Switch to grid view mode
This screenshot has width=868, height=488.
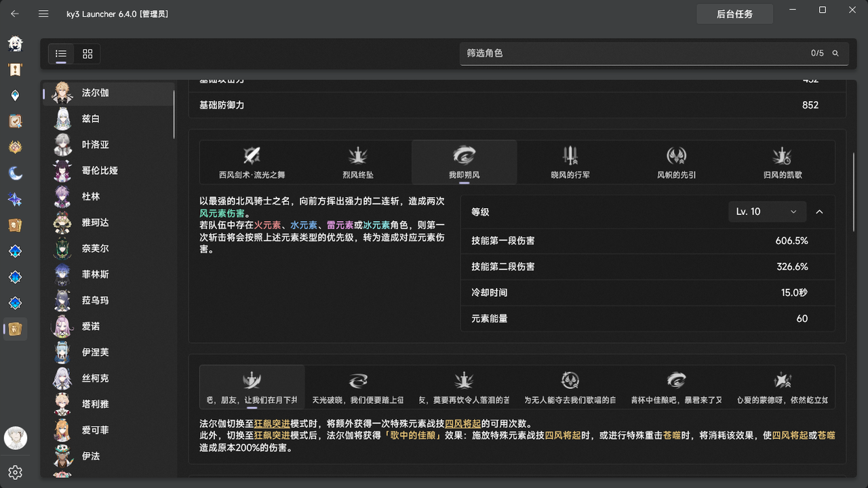click(87, 54)
